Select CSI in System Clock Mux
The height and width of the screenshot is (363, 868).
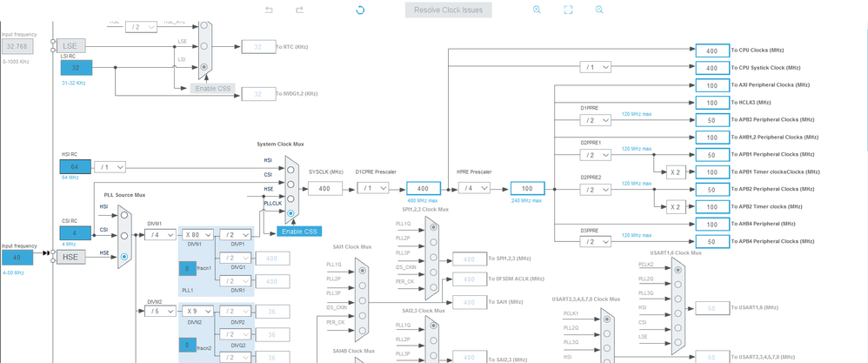290,184
